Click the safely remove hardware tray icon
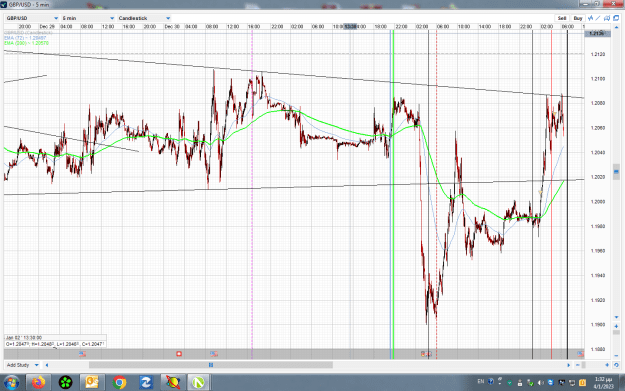The width and height of the screenshot is (625, 391). pos(530,383)
